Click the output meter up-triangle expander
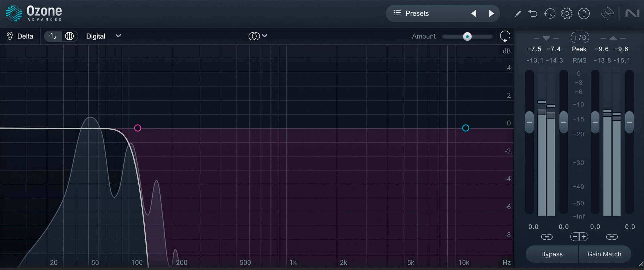644x270 pixels. click(613, 38)
